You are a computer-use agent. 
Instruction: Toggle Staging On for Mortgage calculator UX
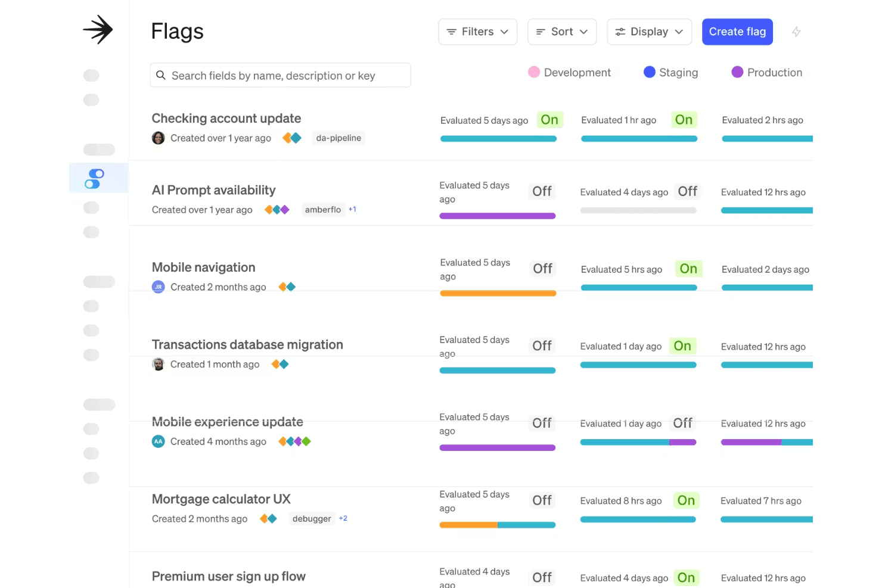[x=686, y=500]
